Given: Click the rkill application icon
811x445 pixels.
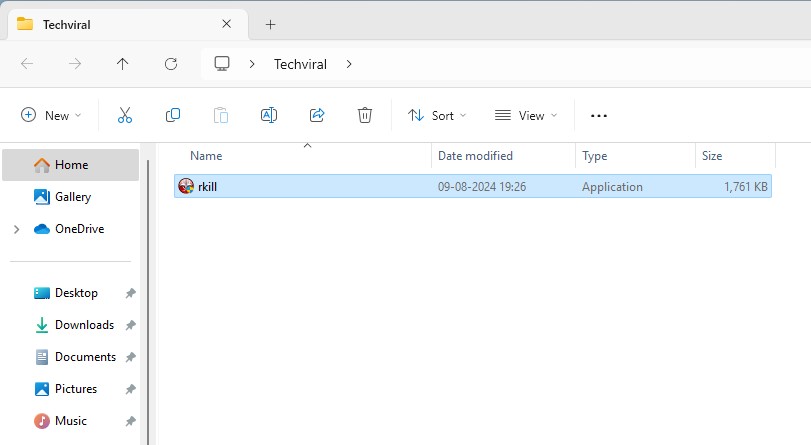Looking at the screenshot, I should coord(186,186).
